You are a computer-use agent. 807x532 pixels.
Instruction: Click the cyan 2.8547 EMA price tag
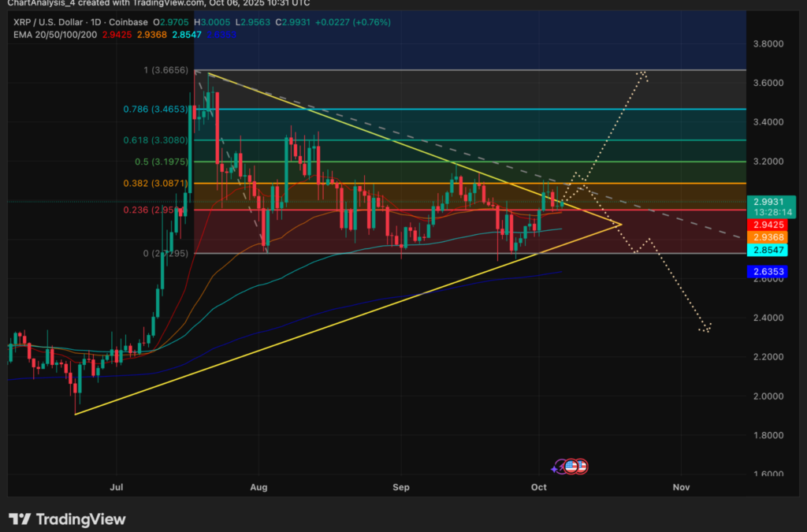(x=767, y=251)
